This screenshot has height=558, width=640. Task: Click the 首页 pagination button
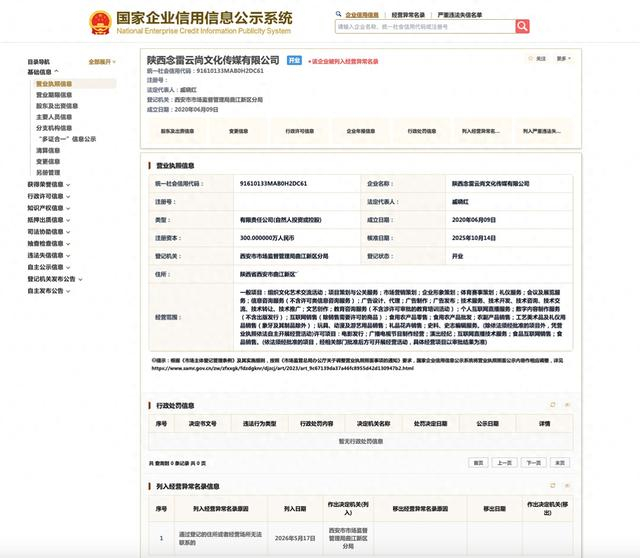tap(478, 462)
